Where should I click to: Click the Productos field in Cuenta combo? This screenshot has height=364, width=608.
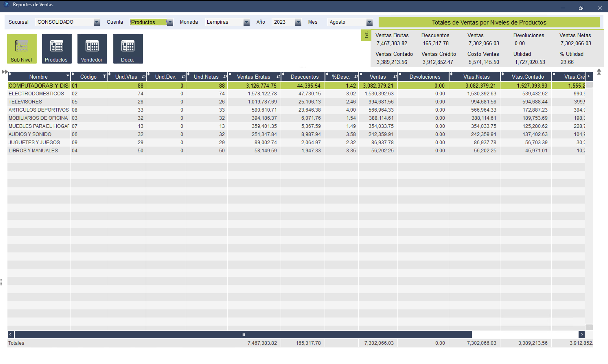148,22
